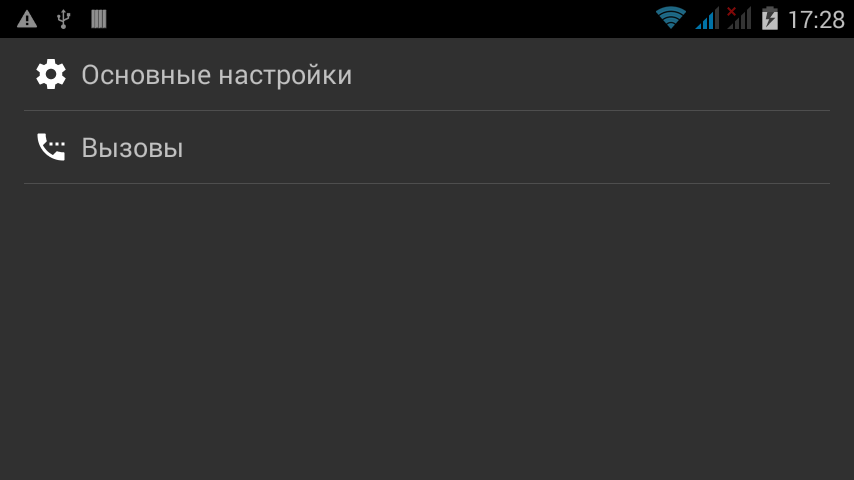Tap the charging battery icon
854x480 pixels.
pyautogui.click(x=770, y=19)
